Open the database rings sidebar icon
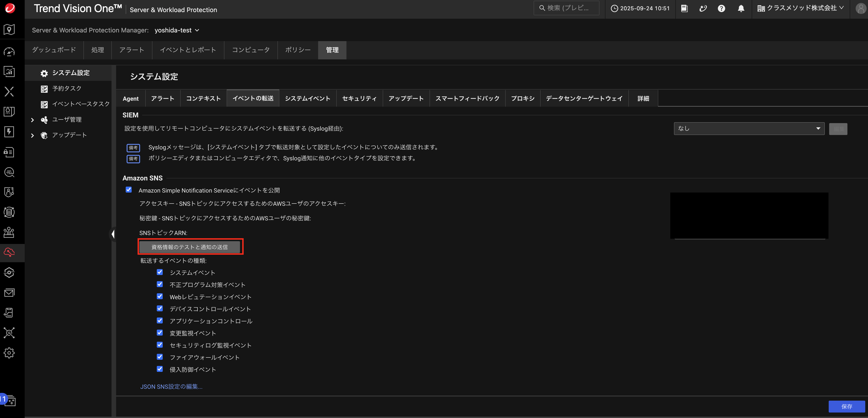Screen dimensions: 868x418 (9, 212)
